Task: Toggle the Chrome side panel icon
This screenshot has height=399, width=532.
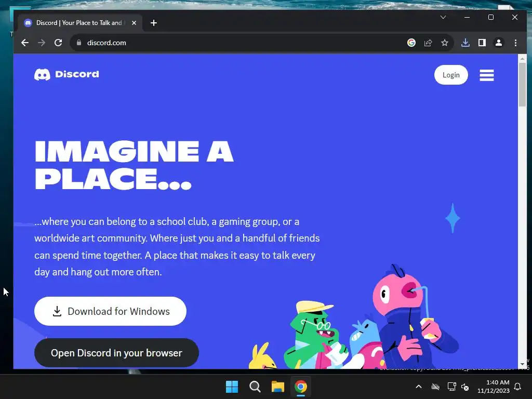Action: [482, 43]
